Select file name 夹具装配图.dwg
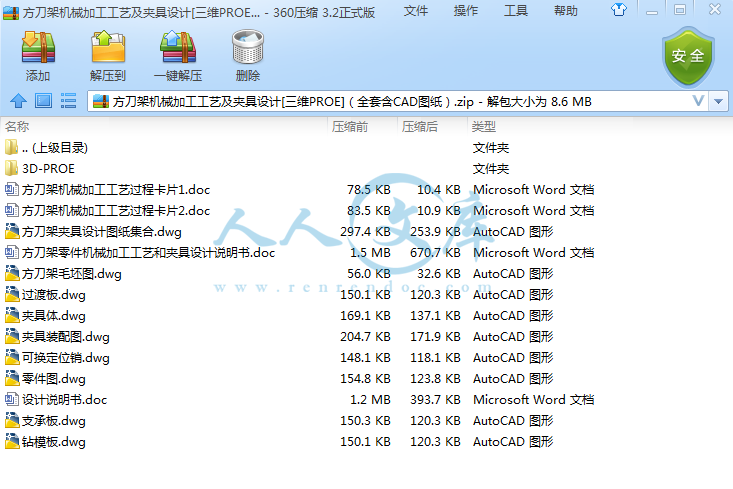 (x=65, y=337)
